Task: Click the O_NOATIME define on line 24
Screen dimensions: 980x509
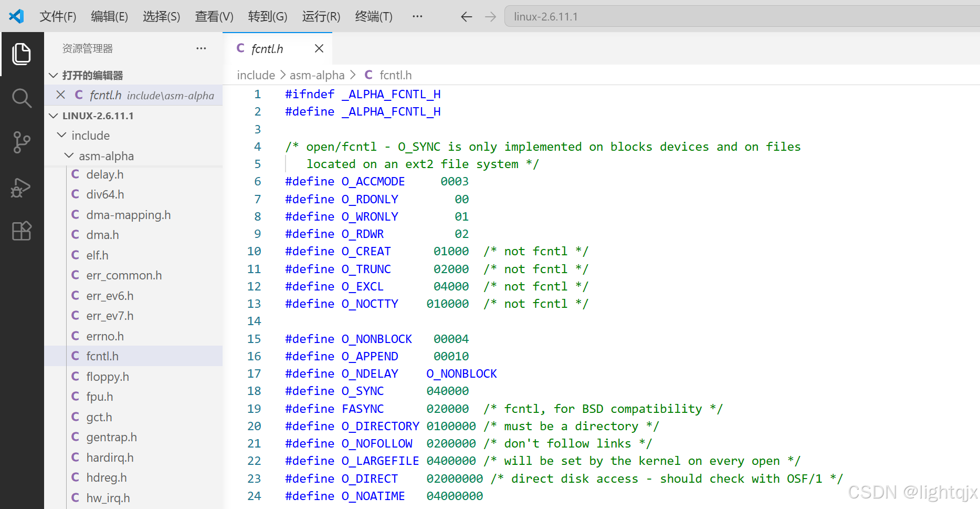Action: pos(373,496)
